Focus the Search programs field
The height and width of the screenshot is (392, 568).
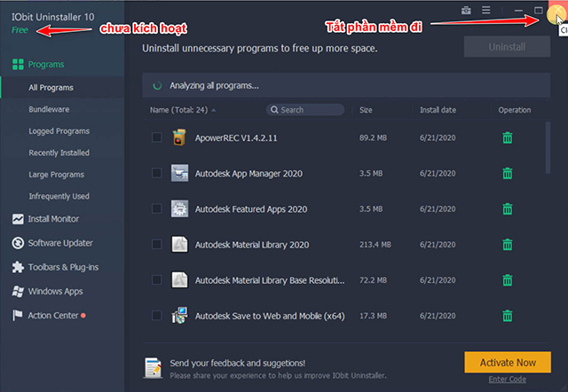pos(305,110)
